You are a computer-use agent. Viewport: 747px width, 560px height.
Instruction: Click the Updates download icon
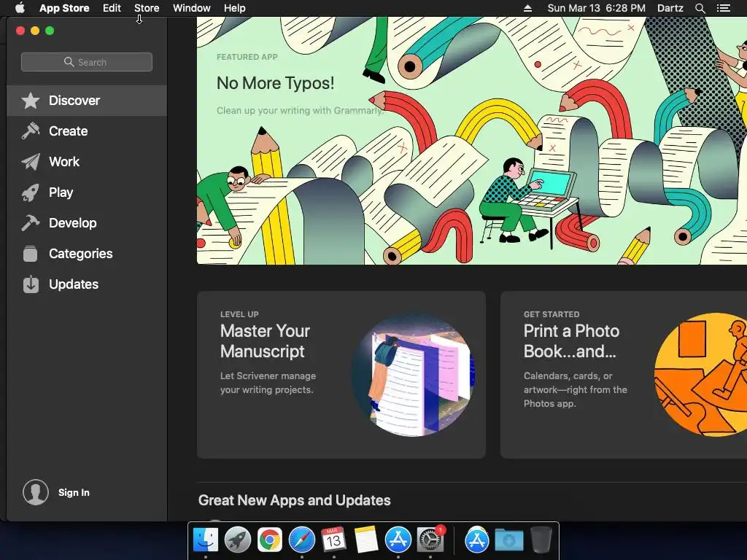[31, 284]
